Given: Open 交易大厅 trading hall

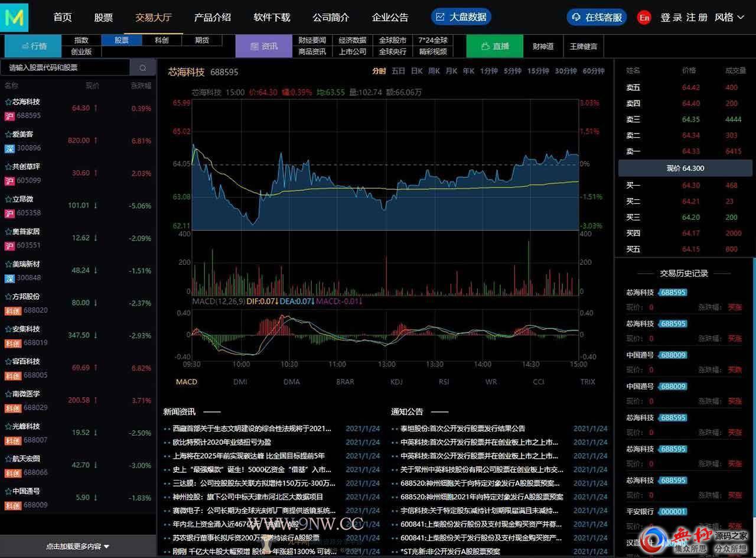Looking at the screenshot, I should click(x=154, y=17).
